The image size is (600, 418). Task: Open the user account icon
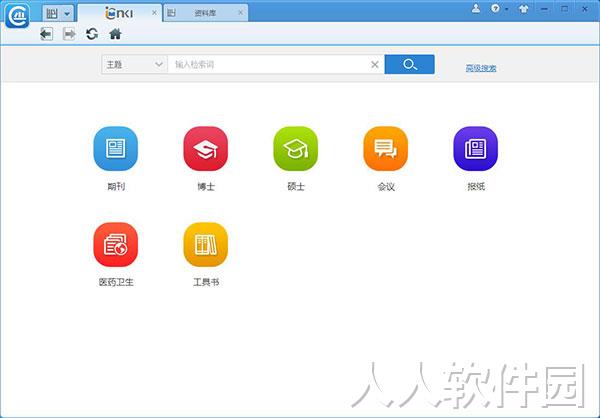(x=476, y=8)
